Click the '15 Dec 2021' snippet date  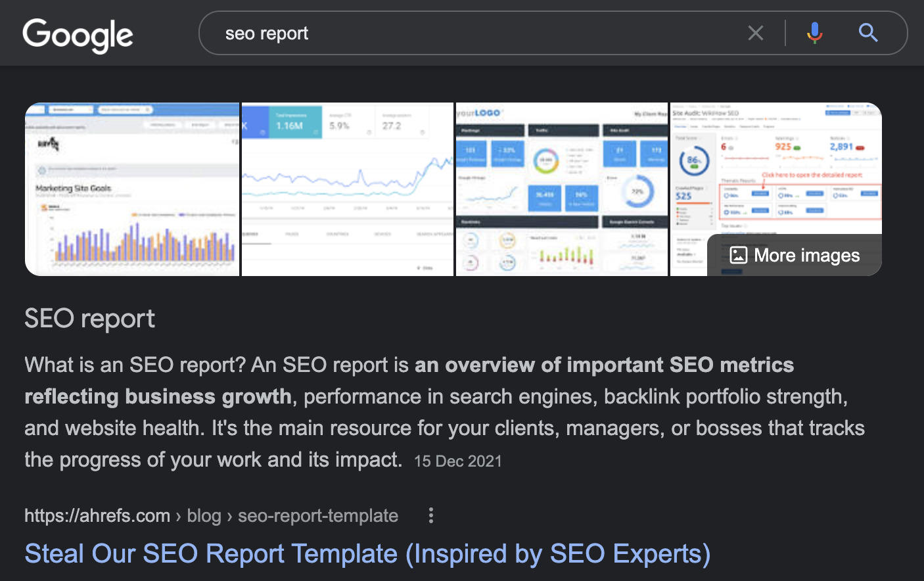[458, 461]
